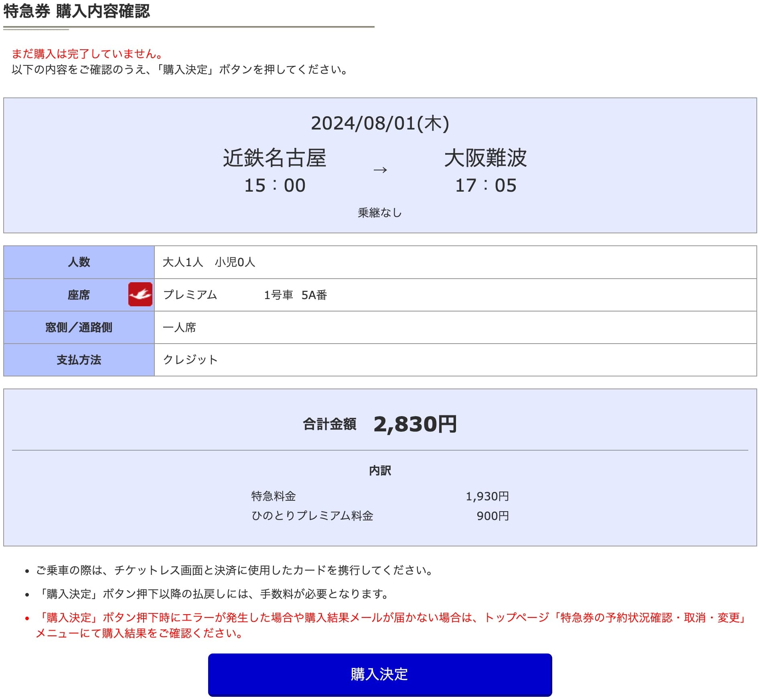Click the 900円 premium amount

tap(493, 516)
